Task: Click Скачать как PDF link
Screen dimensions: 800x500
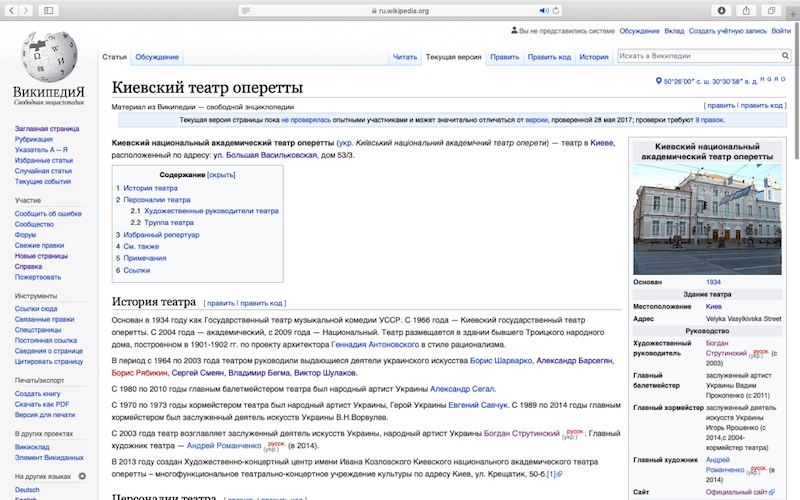Action: [x=42, y=404]
